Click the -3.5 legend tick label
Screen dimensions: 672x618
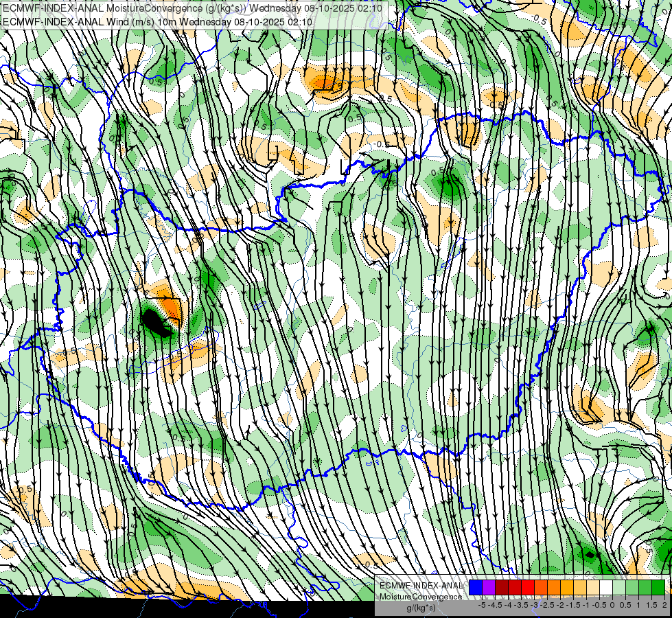click(x=521, y=605)
